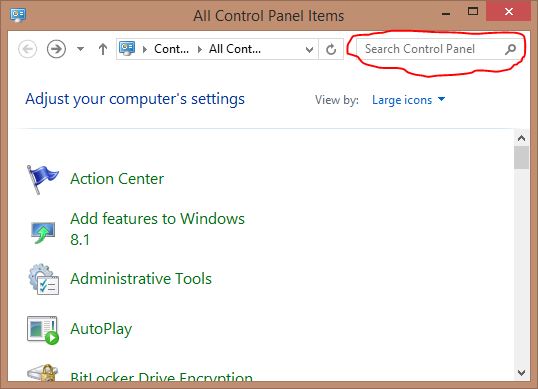Open the View by Large icons dropdown

tap(408, 100)
